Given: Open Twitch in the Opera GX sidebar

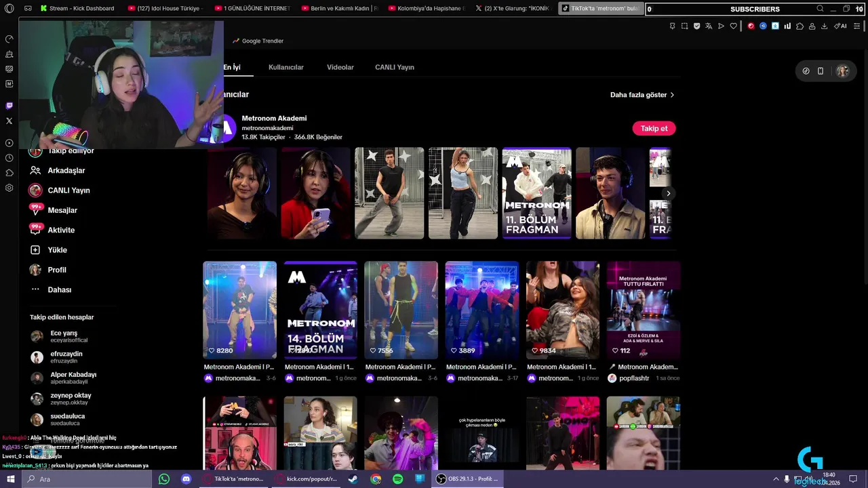Looking at the screenshot, I should coord(9,106).
